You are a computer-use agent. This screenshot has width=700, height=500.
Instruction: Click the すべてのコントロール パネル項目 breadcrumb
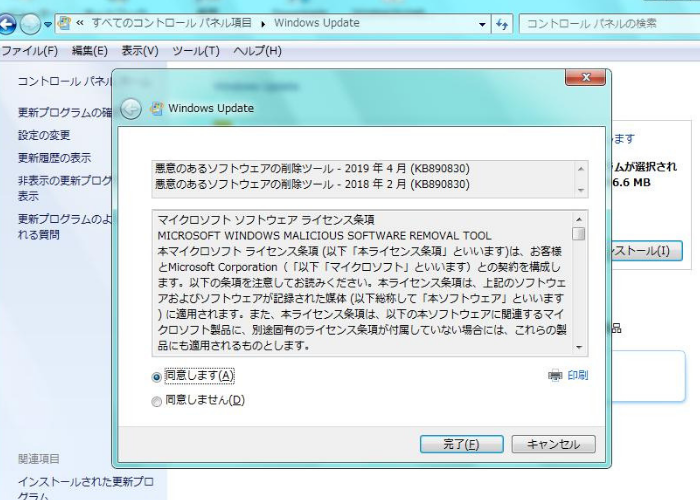(172, 23)
